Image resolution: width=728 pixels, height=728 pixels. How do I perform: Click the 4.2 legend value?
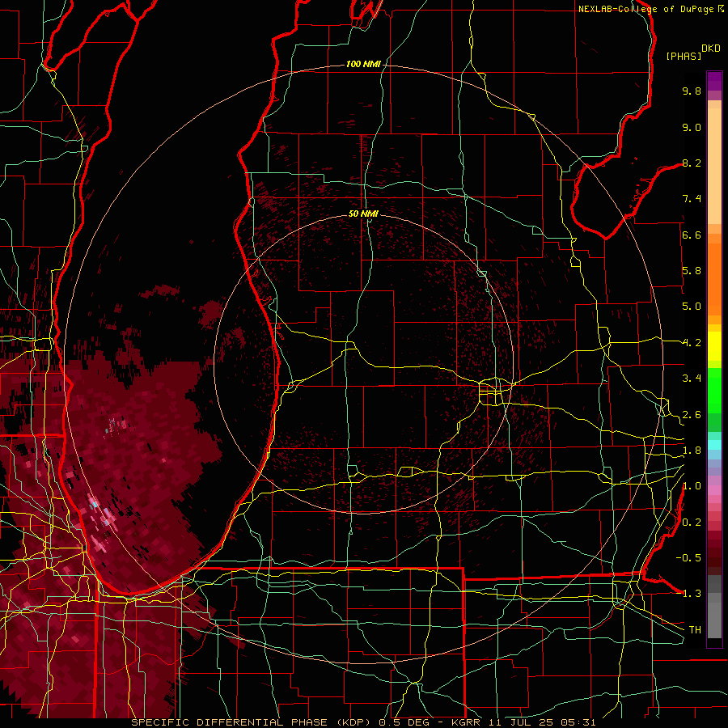tap(692, 343)
